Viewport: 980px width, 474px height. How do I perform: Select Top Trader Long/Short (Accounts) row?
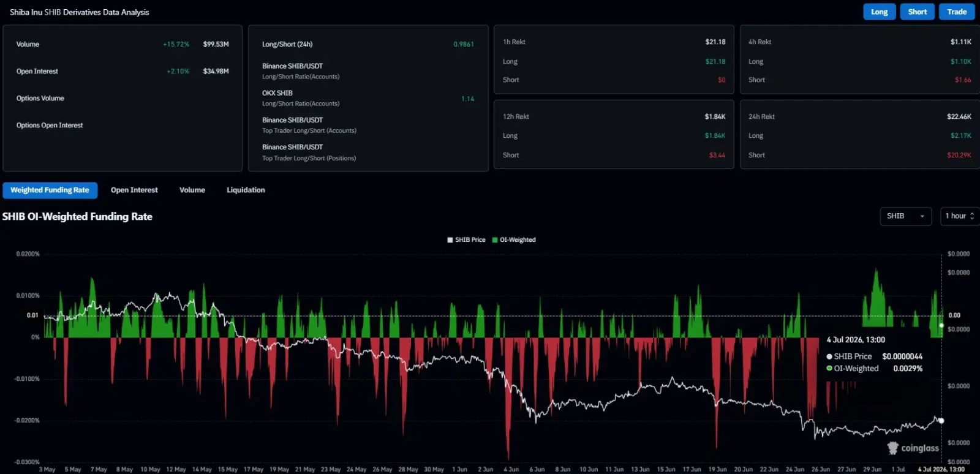tap(309, 125)
